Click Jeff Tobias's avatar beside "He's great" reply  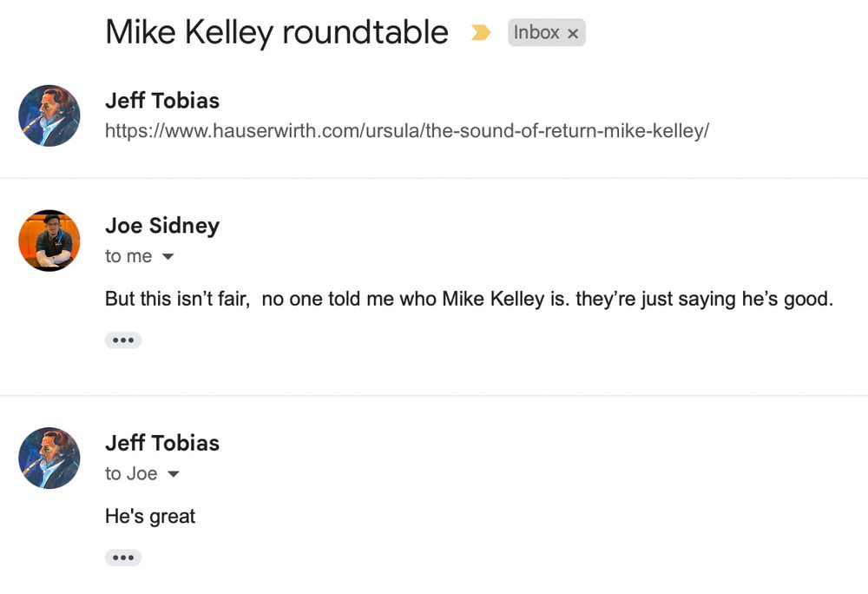[x=49, y=458]
